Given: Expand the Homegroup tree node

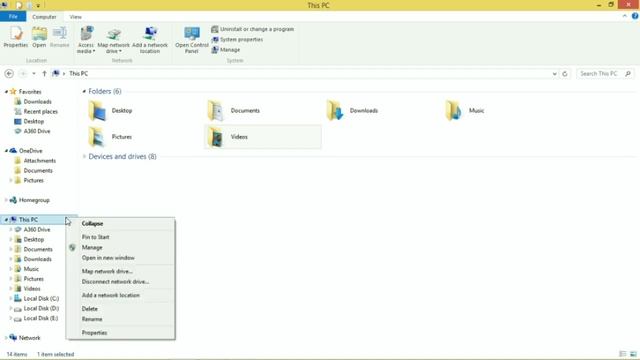Looking at the screenshot, I should [6, 200].
